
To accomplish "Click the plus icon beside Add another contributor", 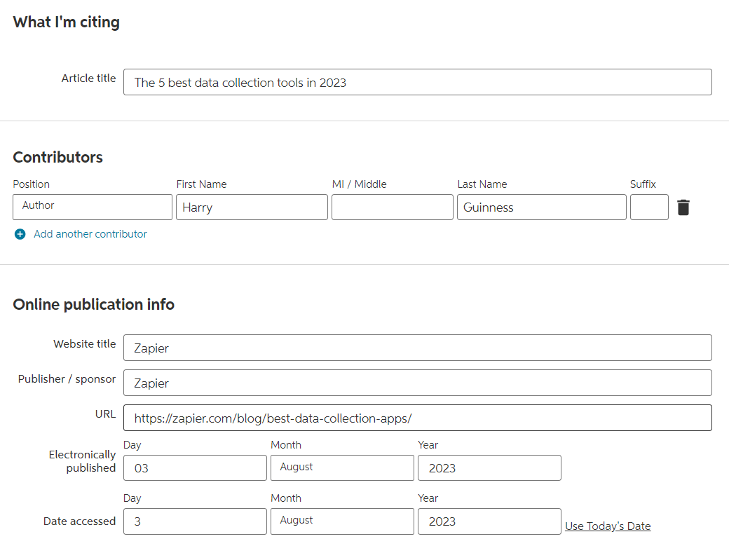I will click(20, 234).
